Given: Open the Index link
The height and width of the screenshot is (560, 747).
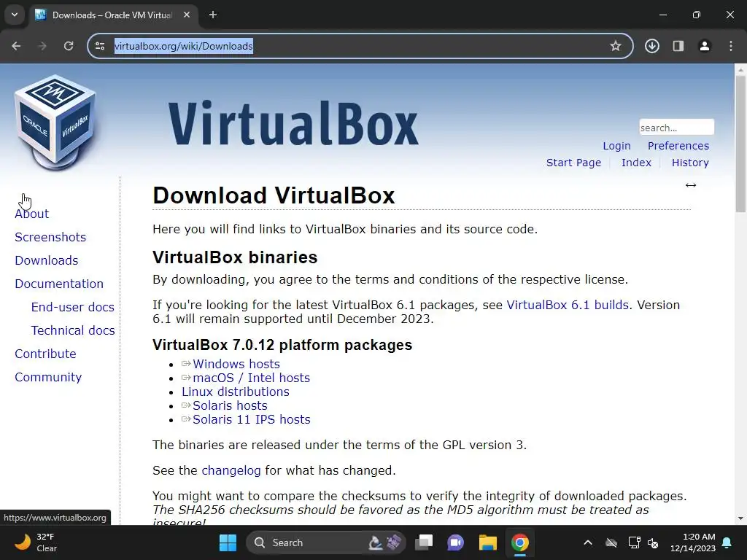Looking at the screenshot, I should point(636,163).
